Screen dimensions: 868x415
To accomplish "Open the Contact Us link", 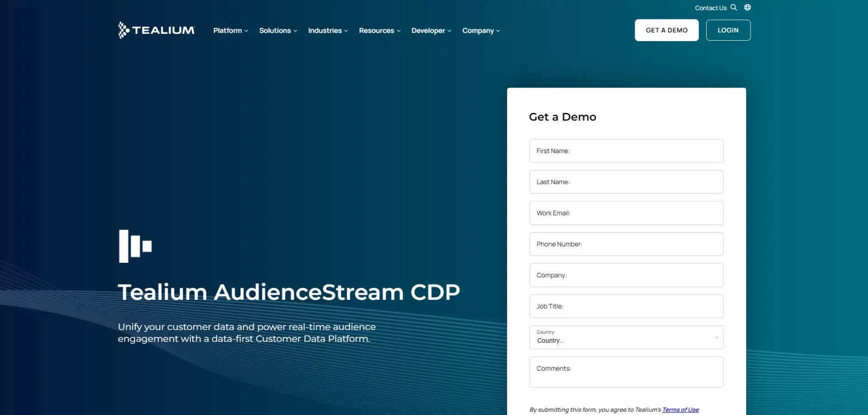I will pos(711,8).
